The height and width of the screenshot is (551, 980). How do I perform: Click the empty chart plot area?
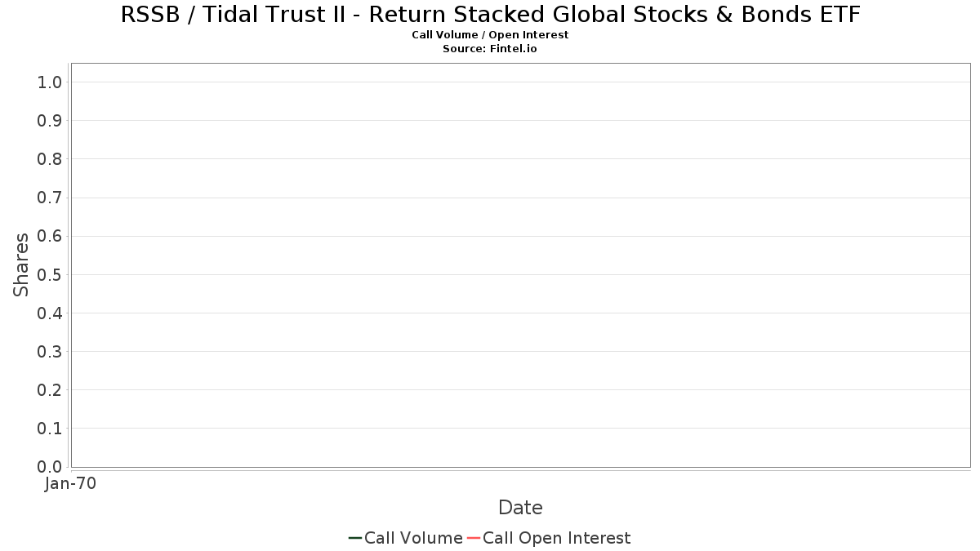[x=520, y=265]
